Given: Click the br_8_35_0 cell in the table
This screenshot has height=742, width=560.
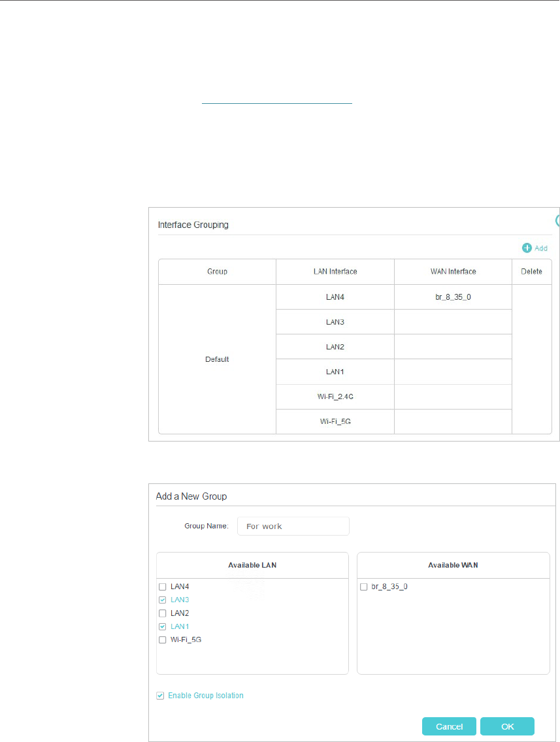Looking at the screenshot, I should tap(453, 297).
